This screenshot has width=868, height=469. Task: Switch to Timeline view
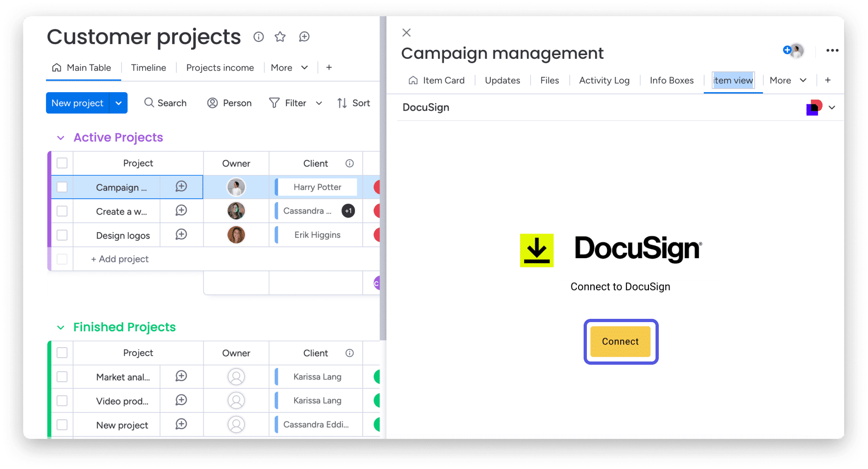pos(148,68)
